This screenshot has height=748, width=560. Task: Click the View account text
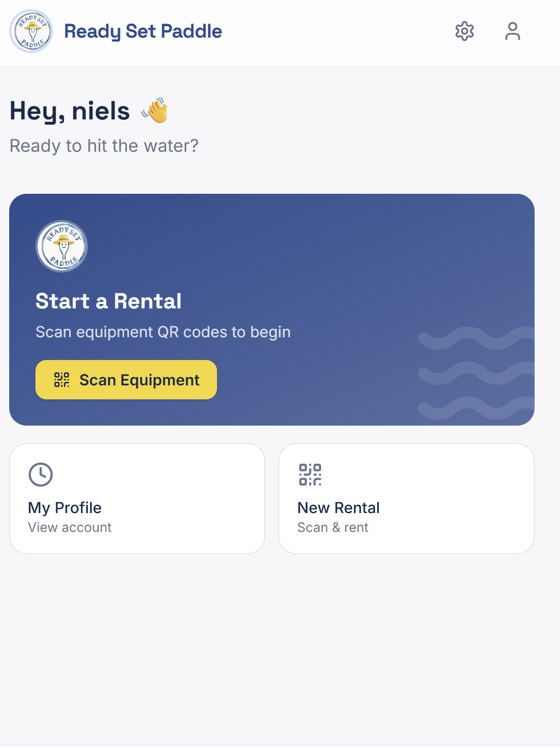click(69, 527)
